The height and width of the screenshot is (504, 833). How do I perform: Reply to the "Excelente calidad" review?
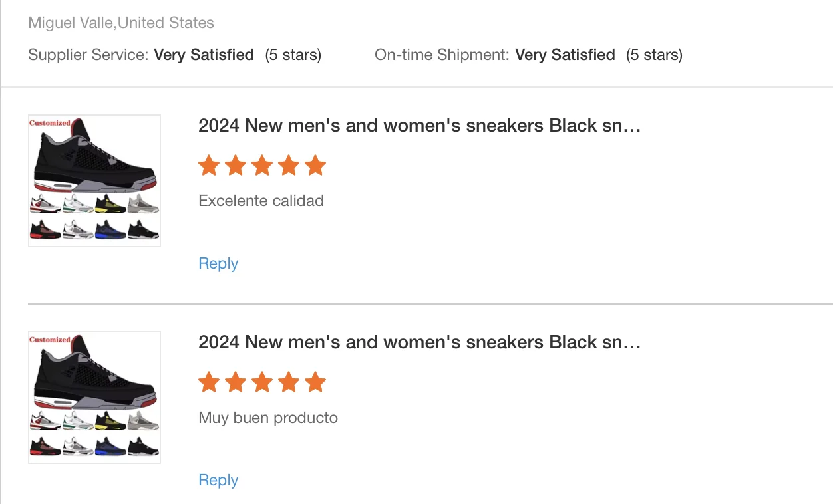[x=218, y=263]
